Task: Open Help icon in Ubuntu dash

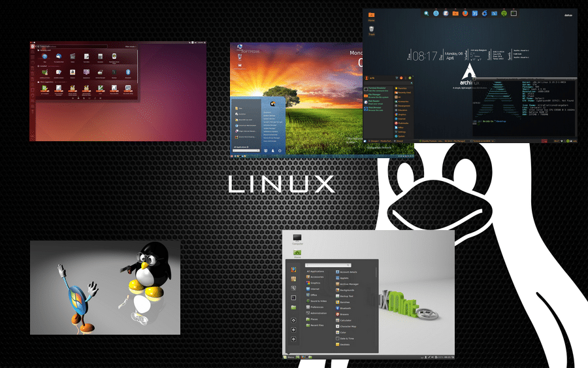Action: tap(44, 56)
